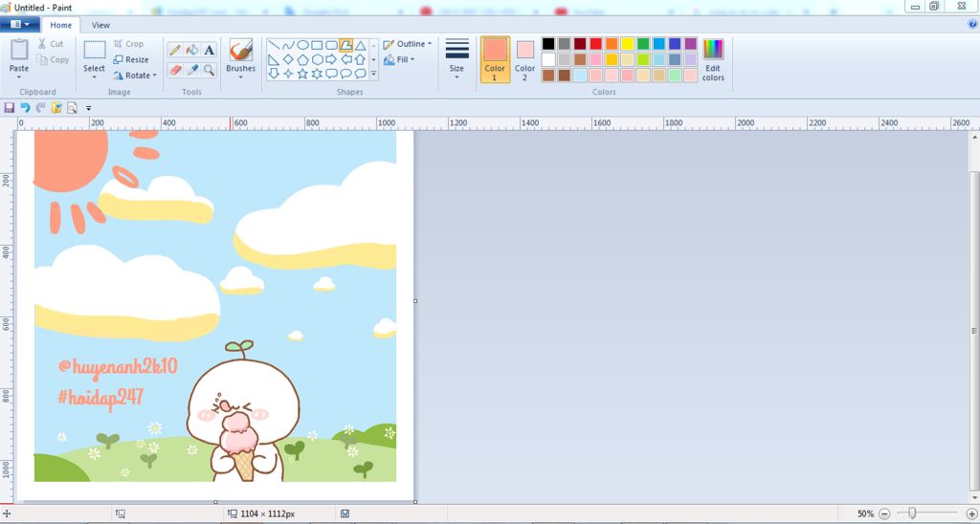The width and height of the screenshot is (980, 524).
Task: Open Edit colors dialog
Action: pos(713,59)
